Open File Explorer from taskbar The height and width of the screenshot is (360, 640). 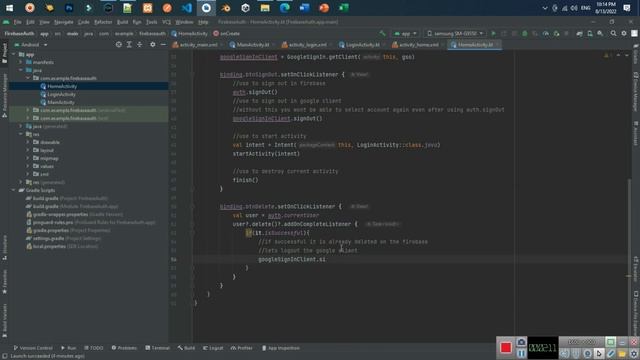coord(265,8)
